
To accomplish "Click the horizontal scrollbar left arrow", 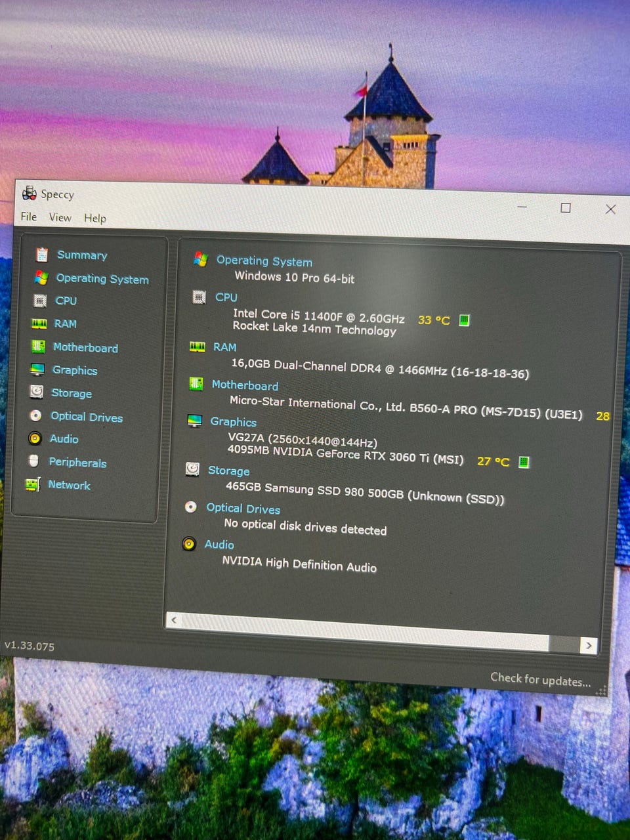I will pyautogui.click(x=174, y=620).
